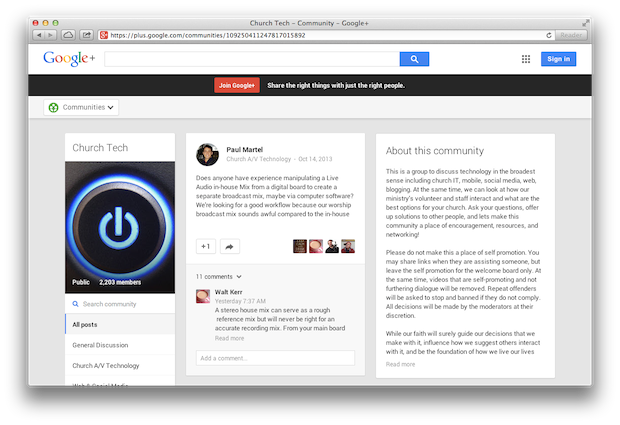Click the blue Sign in button
The width and height of the screenshot is (620, 425).
pos(558,59)
